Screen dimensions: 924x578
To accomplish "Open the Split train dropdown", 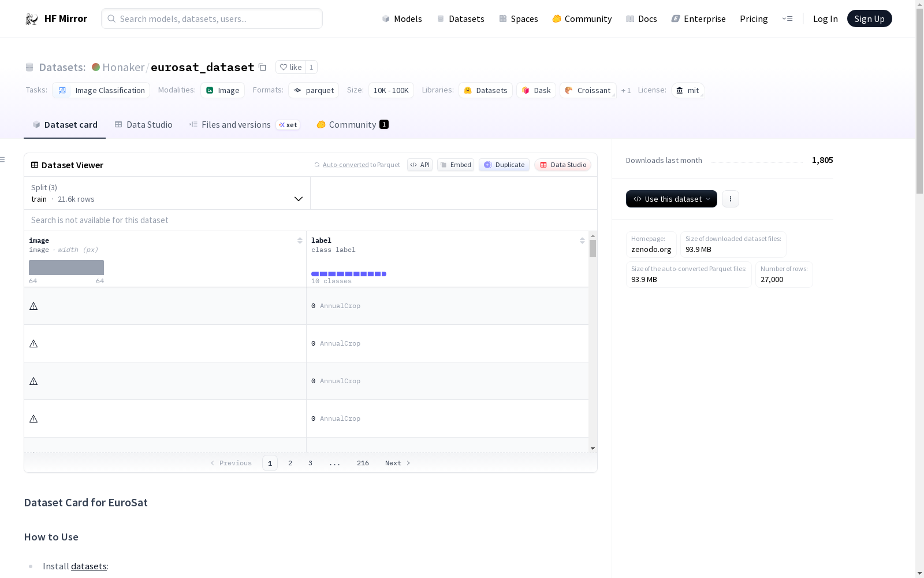I will [x=167, y=193].
